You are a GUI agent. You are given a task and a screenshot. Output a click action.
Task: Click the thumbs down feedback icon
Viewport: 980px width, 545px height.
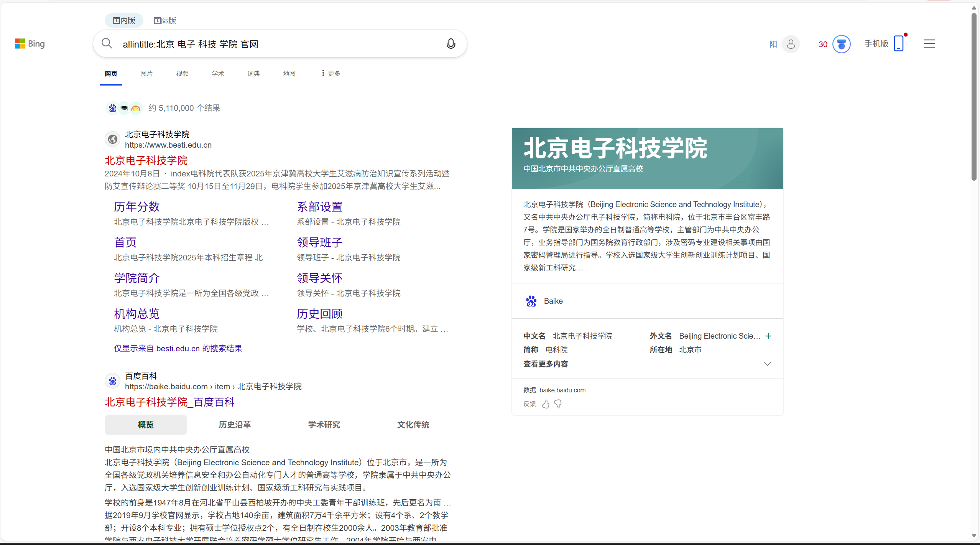[x=558, y=404]
